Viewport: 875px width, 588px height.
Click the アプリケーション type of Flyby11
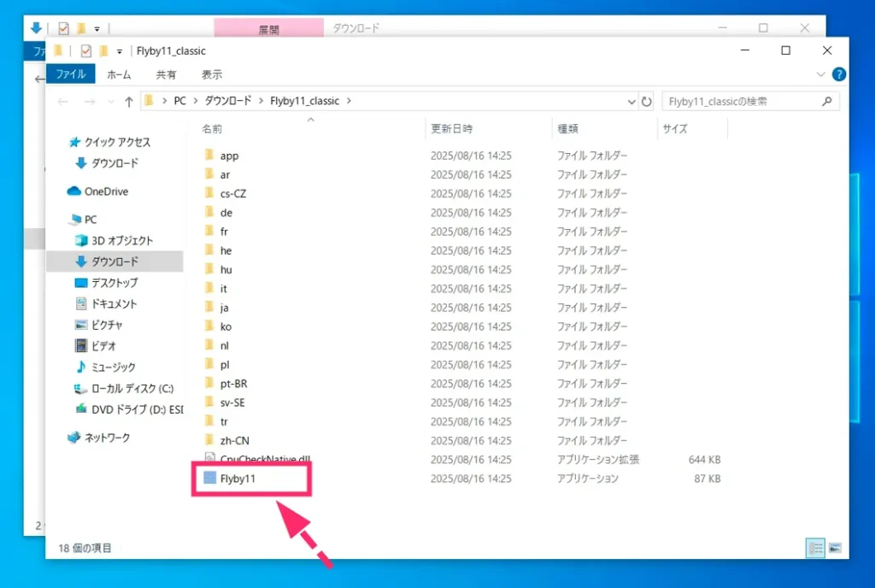click(588, 479)
